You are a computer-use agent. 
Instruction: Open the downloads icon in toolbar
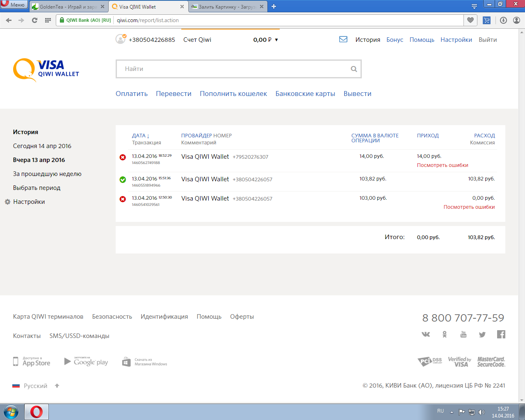pyautogui.click(x=504, y=20)
